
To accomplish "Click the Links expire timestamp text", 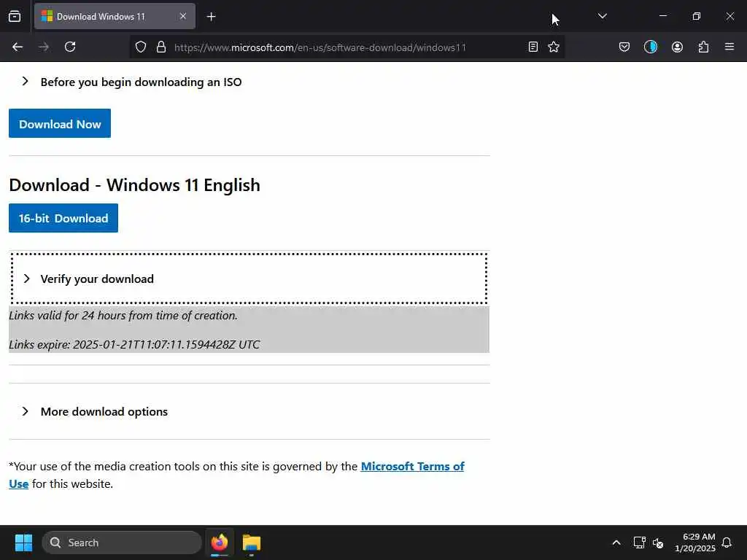I will (x=134, y=344).
